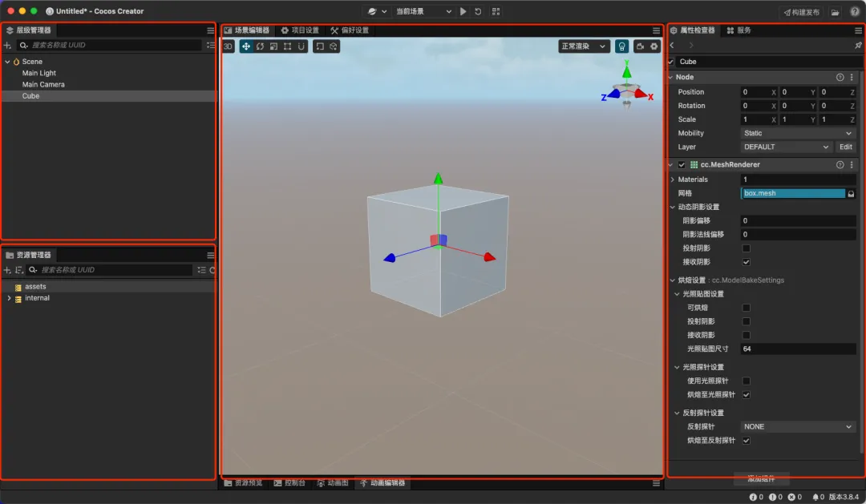
Task: Open the 资源预览 tab
Action: tap(243, 483)
